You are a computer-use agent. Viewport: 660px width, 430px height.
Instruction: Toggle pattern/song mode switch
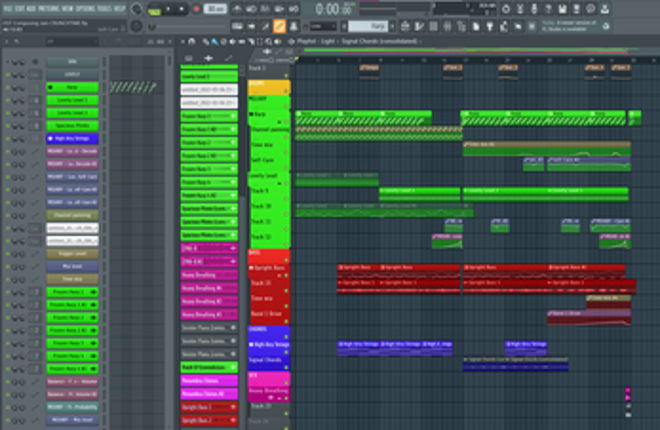(x=154, y=10)
